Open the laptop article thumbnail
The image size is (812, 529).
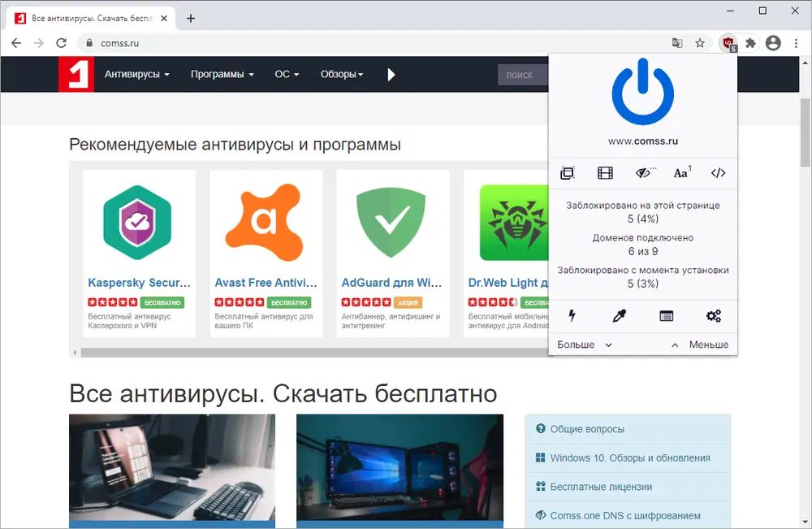coord(172,468)
